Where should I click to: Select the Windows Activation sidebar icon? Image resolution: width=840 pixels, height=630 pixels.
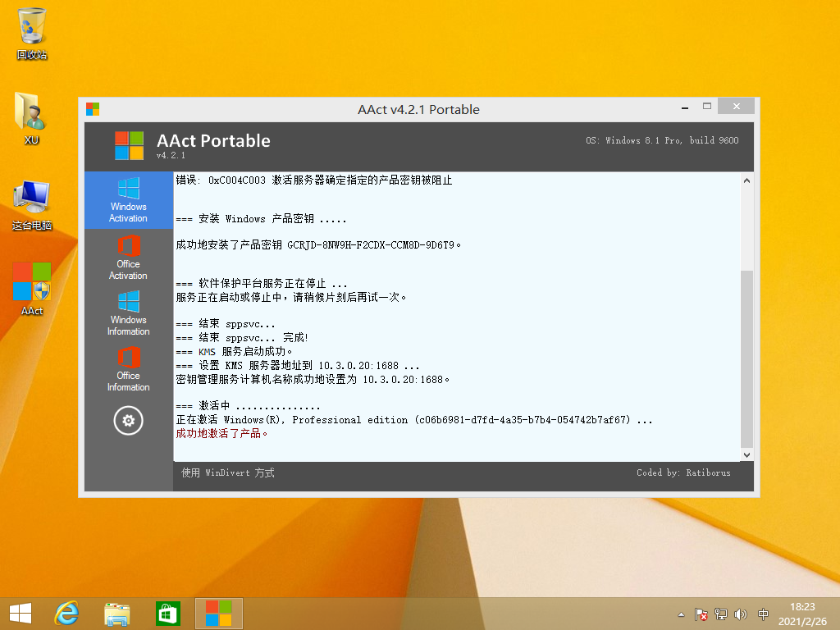coord(128,200)
